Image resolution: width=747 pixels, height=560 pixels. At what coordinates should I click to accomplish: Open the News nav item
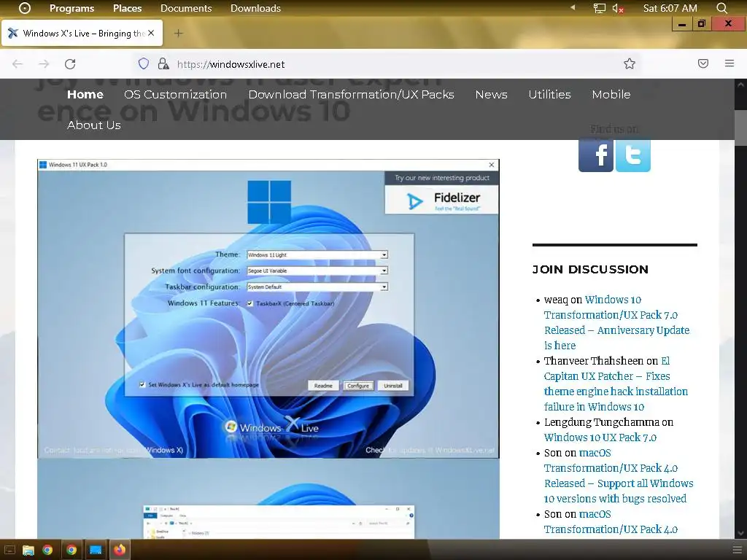491,94
